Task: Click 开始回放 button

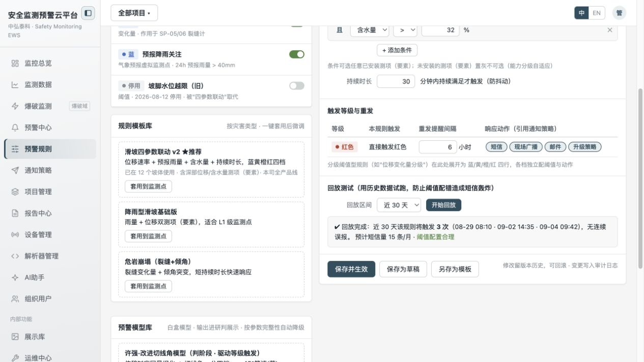Action: coord(444,205)
